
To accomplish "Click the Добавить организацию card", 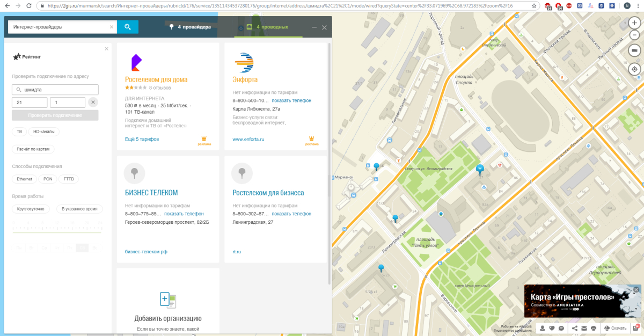I will (x=168, y=302).
